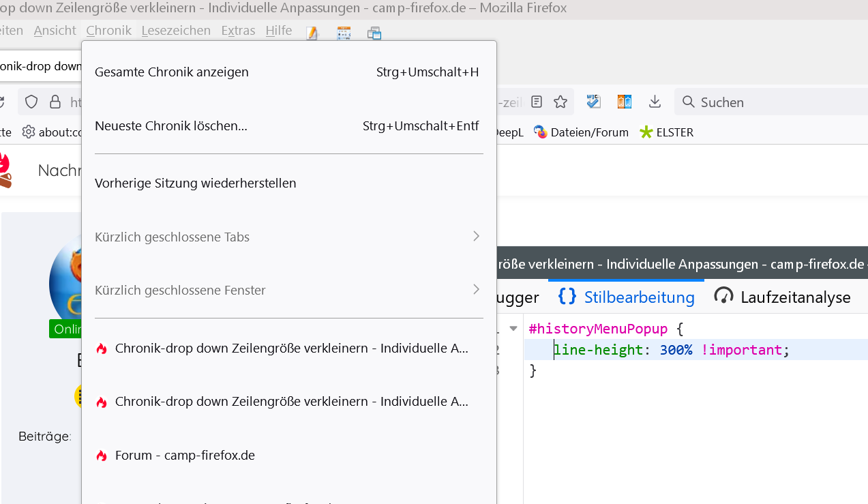Click the W3C validator toolbar icon
This screenshot has width=868, height=504.
[x=594, y=102]
